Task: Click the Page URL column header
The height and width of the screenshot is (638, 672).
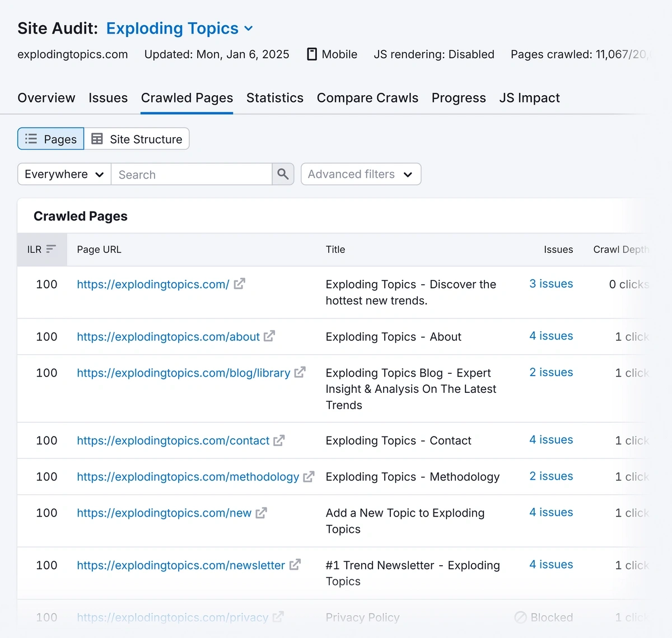Action: tap(99, 250)
